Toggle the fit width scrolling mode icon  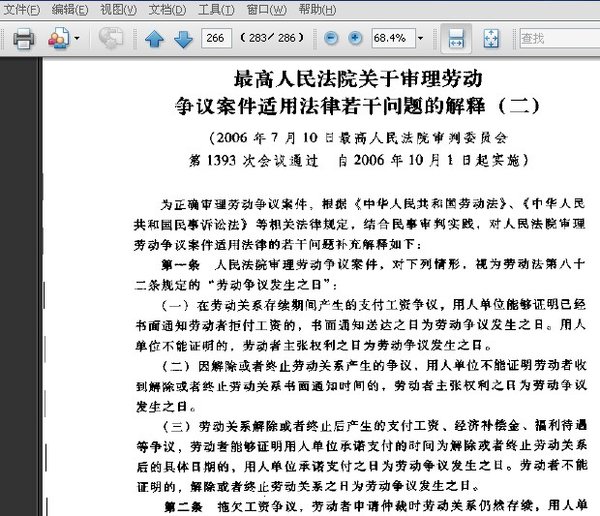click(456, 38)
